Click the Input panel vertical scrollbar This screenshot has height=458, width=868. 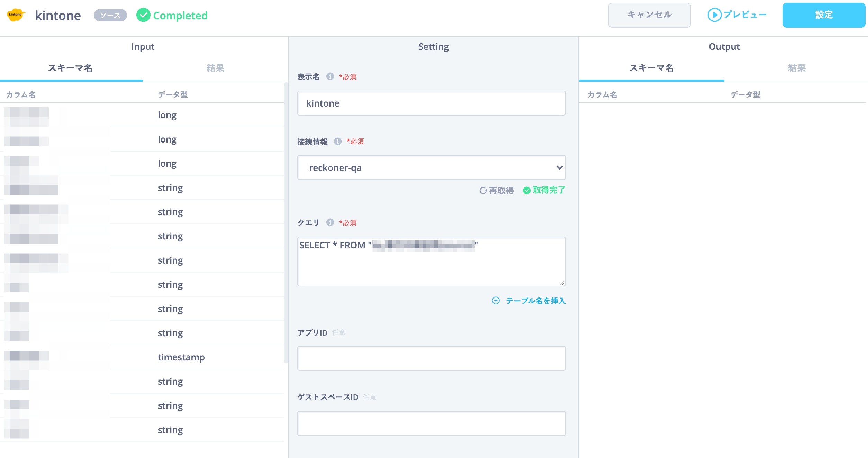pyautogui.click(x=286, y=222)
